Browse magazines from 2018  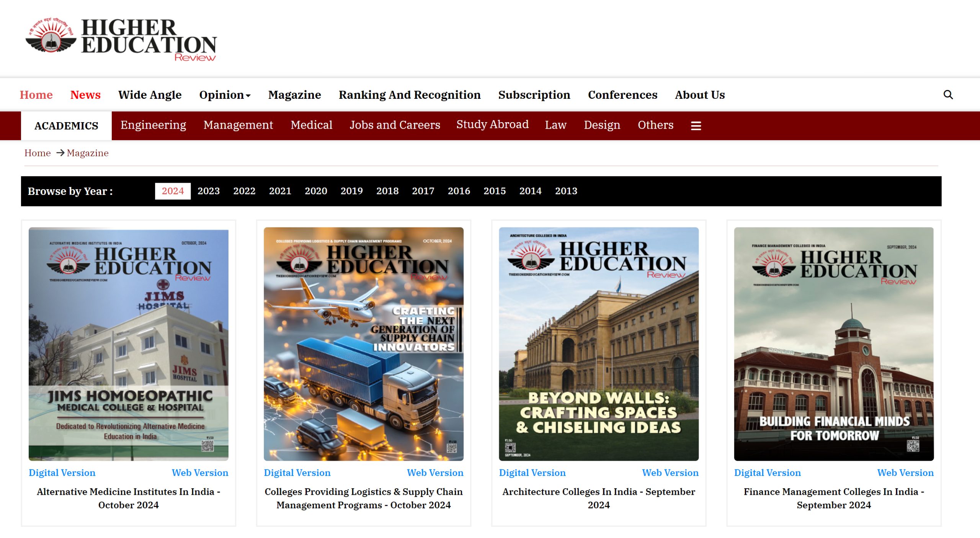coord(387,191)
